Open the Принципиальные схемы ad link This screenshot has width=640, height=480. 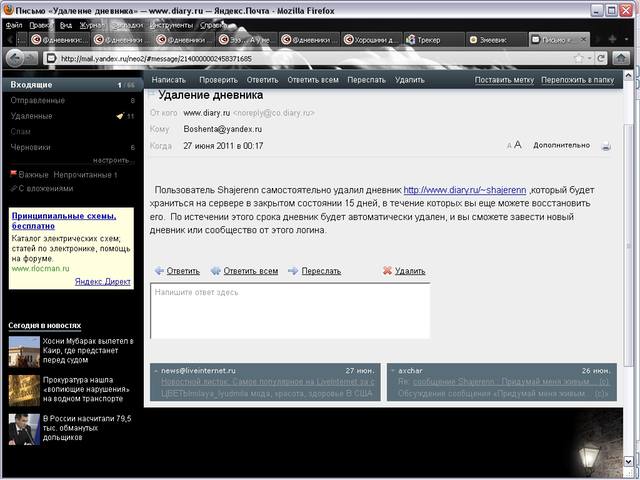click(x=64, y=221)
